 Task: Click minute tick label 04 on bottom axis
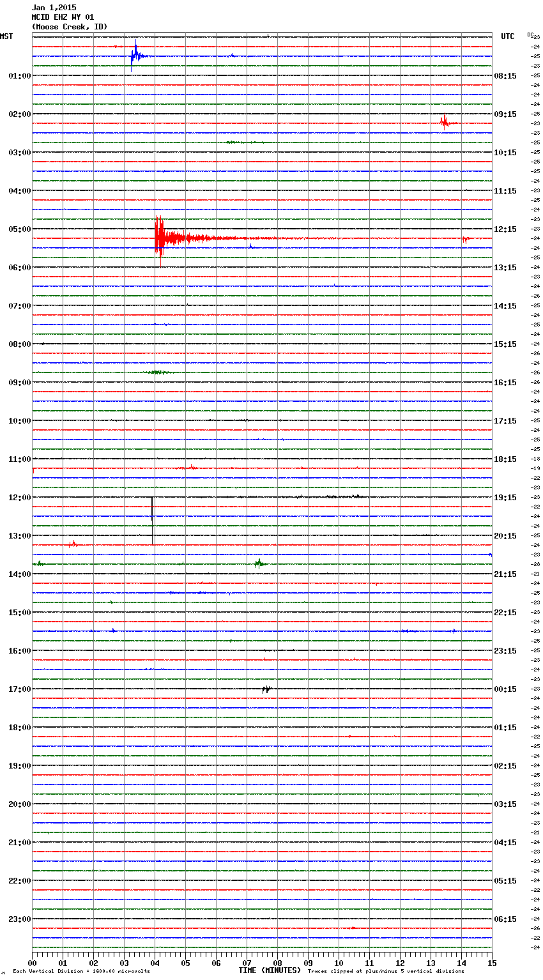(155, 963)
